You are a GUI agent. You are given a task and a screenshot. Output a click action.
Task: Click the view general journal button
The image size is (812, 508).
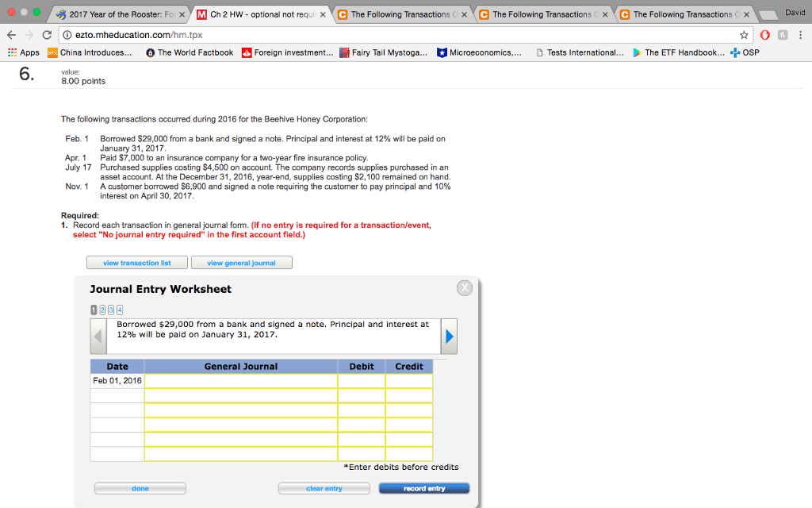pos(241,262)
